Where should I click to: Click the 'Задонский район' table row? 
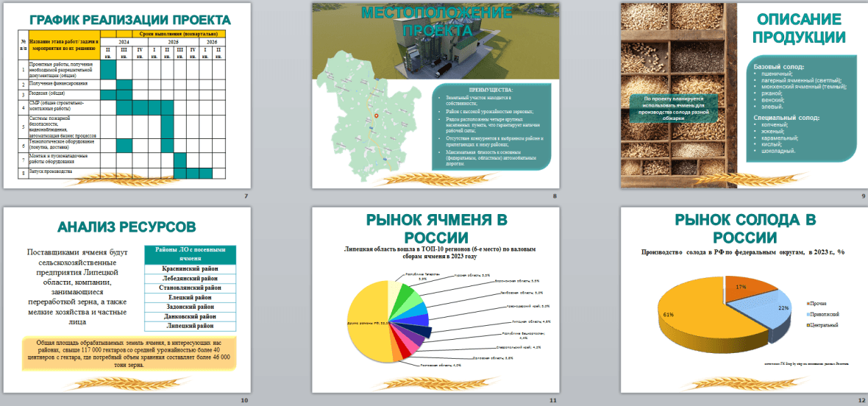(x=190, y=307)
